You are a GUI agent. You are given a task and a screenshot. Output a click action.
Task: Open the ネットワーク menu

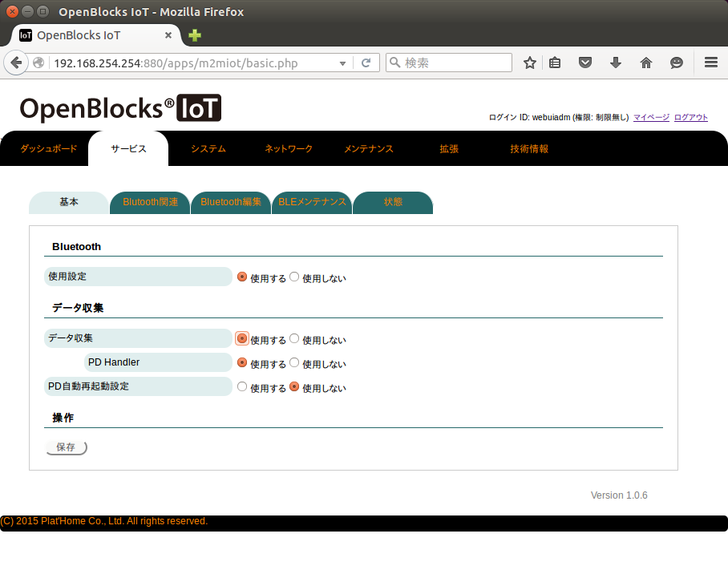(289, 148)
